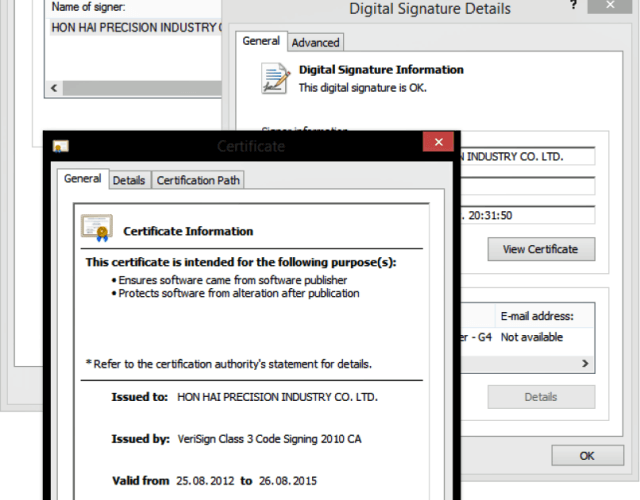Click Issued to HON HAI PRECISION INDUSTRY text
The height and width of the screenshot is (500, 640).
(x=277, y=397)
